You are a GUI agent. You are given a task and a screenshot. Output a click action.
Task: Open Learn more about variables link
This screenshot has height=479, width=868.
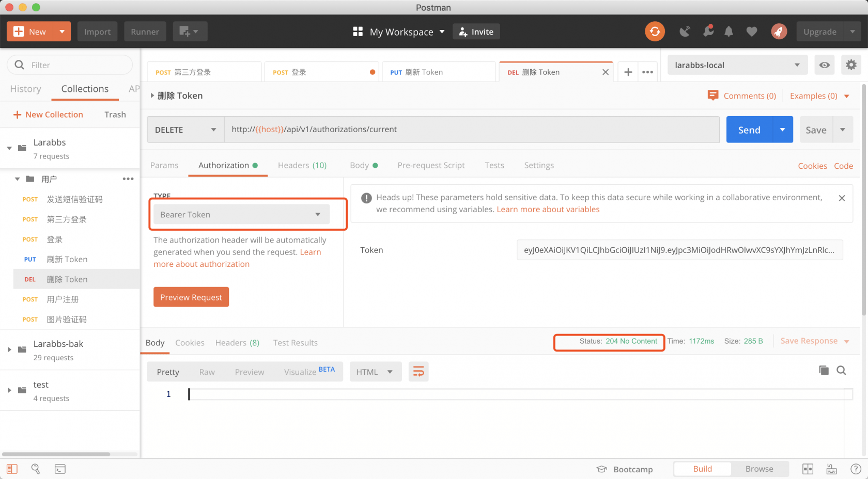point(548,210)
